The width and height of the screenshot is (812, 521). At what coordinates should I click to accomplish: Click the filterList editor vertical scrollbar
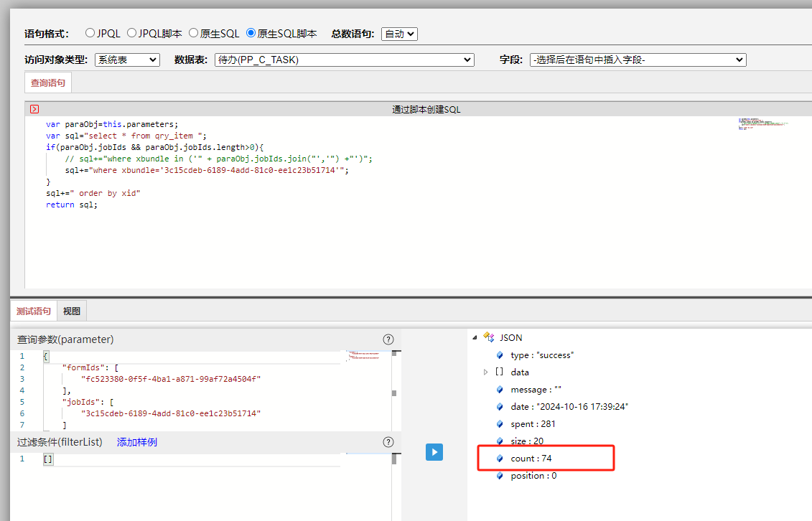coord(394,459)
